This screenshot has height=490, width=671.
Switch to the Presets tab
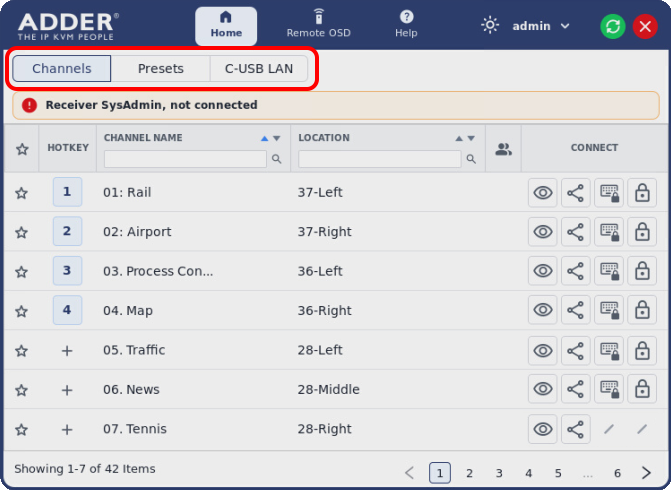pyautogui.click(x=160, y=68)
